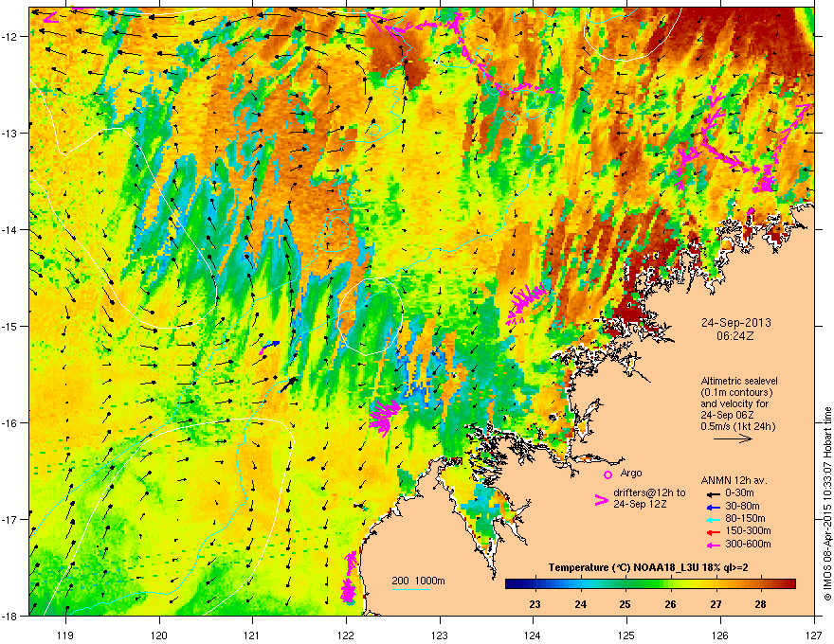Screen dimensions: 834x644
Task: Click the '(0.1m contours)' text line
Action: tap(736, 393)
